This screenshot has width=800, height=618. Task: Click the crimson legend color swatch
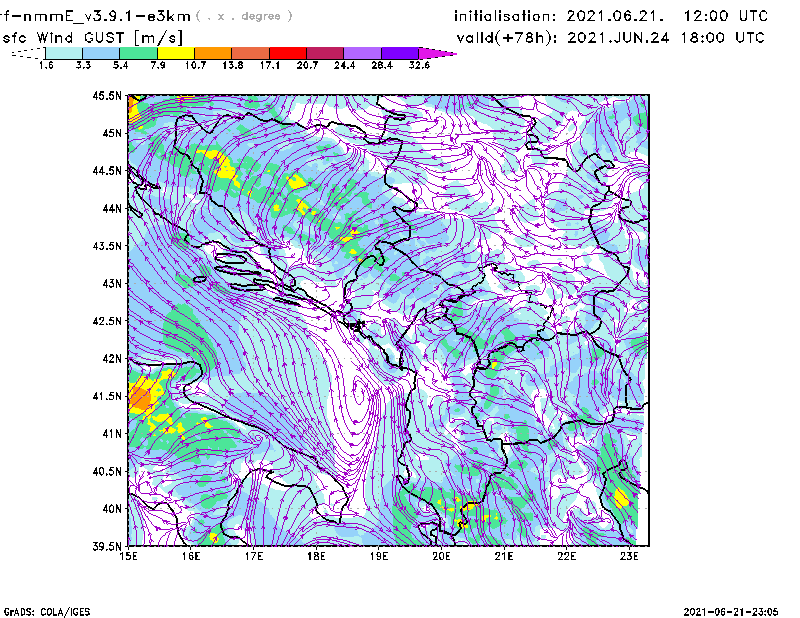(325, 53)
